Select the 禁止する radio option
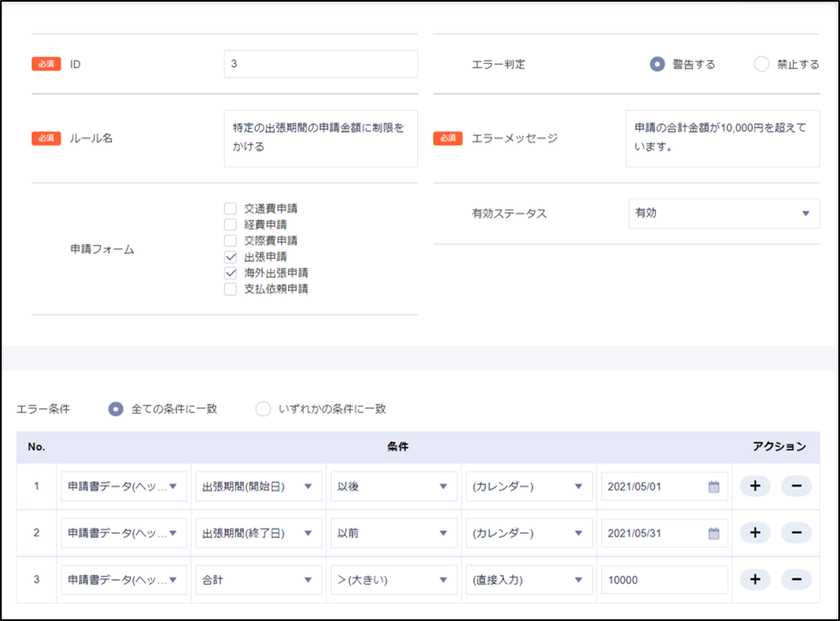The width and height of the screenshot is (840, 621). point(761,64)
